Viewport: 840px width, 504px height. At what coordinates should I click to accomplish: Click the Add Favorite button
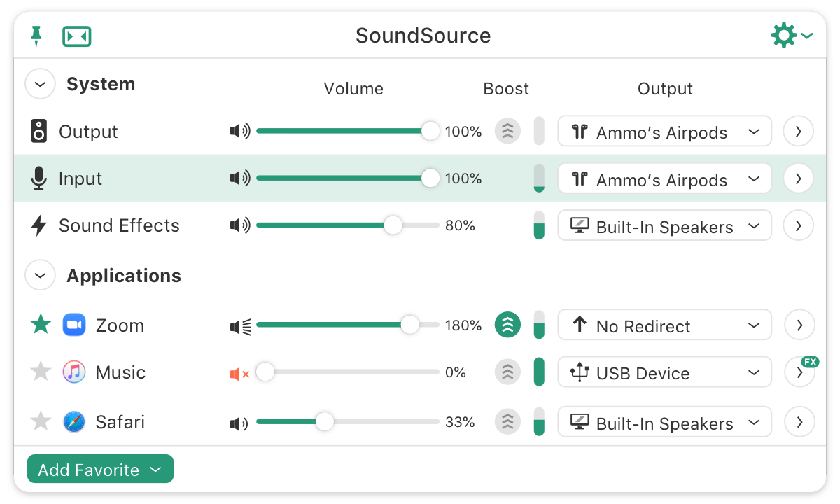[x=100, y=470]
